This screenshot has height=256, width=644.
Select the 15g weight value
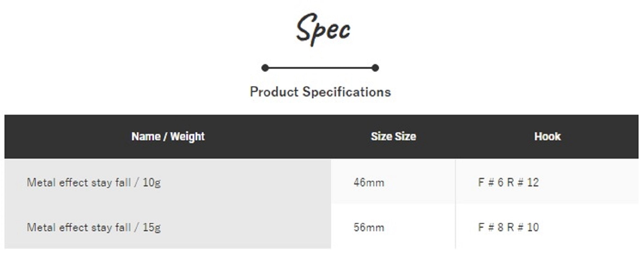click(152, 228)
